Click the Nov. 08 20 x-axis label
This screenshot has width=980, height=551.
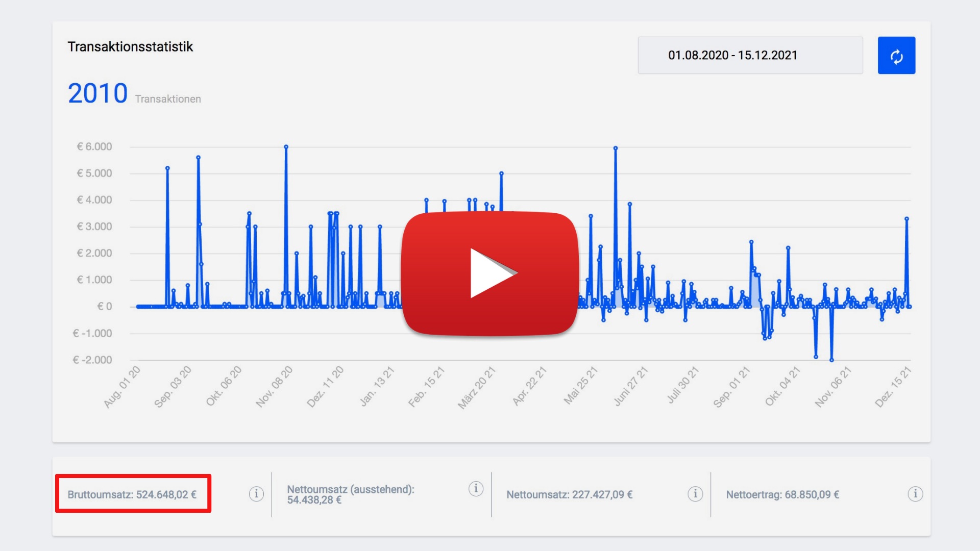pyautogui.click(x=274, y=387)
